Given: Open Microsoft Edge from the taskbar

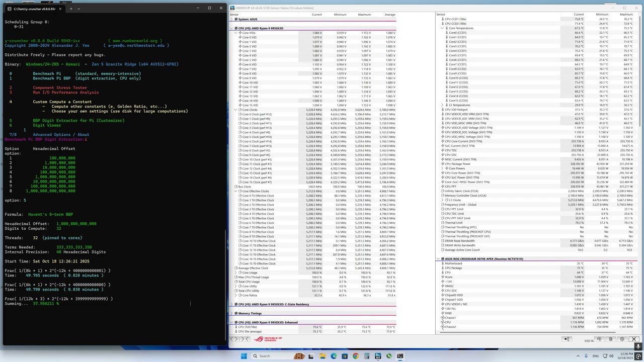Looking at the screenshot, I should click(334, 356).
